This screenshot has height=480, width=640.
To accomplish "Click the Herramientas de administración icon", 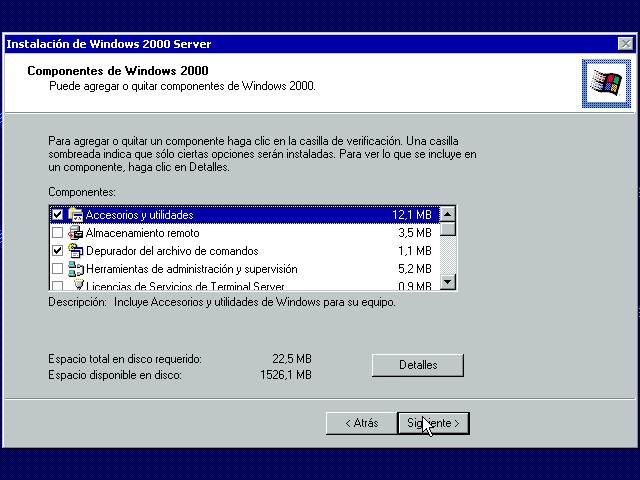I will tap(76, 269).
